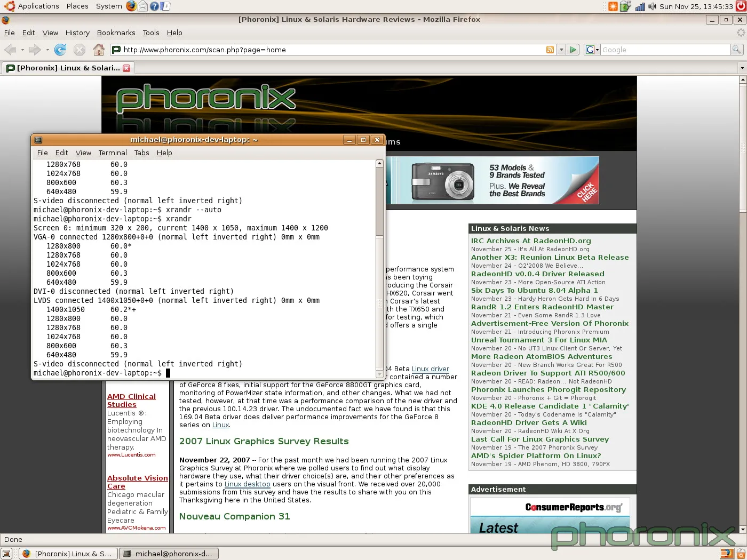Click the Firefox launcher in the top panel
Image resolution: width=747 pixels, height=560 pixels.
tap(131, 6)
